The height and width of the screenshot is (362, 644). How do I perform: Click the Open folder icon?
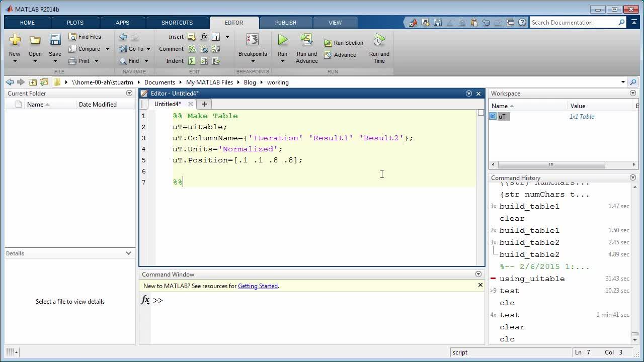click(x=35, y=40)
